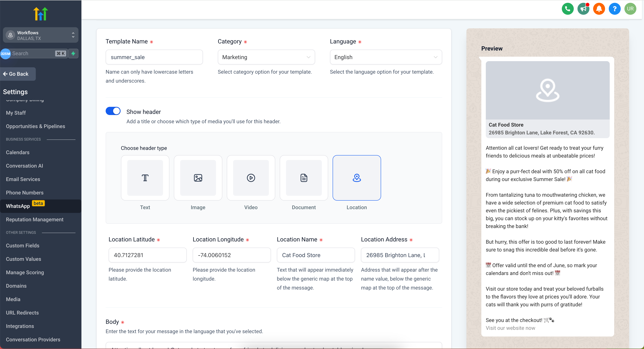
Task: Select the Document header type icon
Action: (x=304, y=177)
